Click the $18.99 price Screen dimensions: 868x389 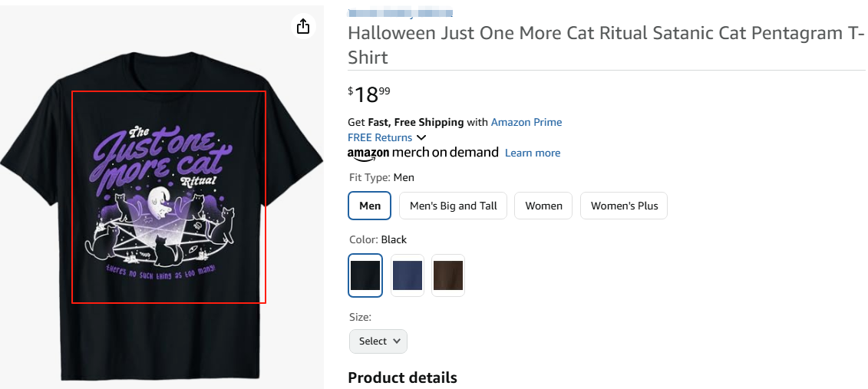coord(369,94)
